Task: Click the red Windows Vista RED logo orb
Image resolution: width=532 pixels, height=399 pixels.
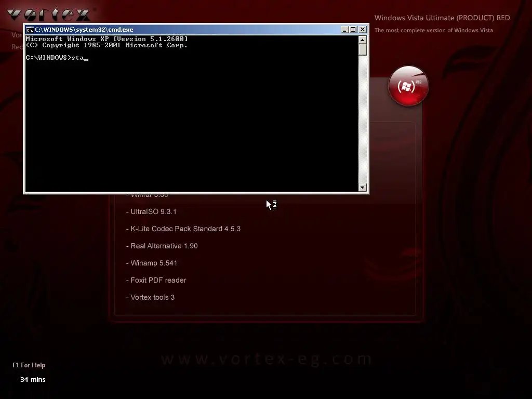Action: 408,86
